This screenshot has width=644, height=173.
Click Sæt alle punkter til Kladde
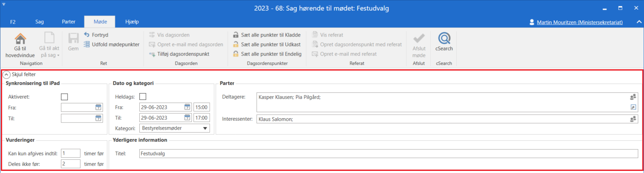coord(267,35)
